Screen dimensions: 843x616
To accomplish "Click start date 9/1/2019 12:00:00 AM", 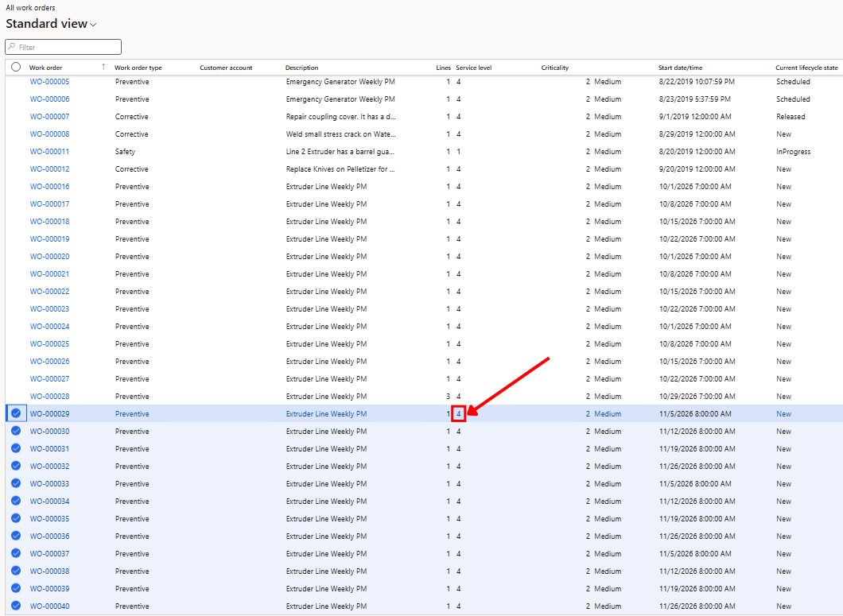I will pyautogui.click(x=695, y=117).
